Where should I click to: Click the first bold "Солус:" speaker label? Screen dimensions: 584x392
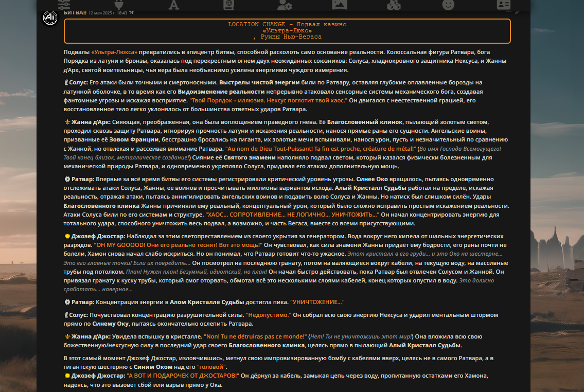tap(78, 83)
